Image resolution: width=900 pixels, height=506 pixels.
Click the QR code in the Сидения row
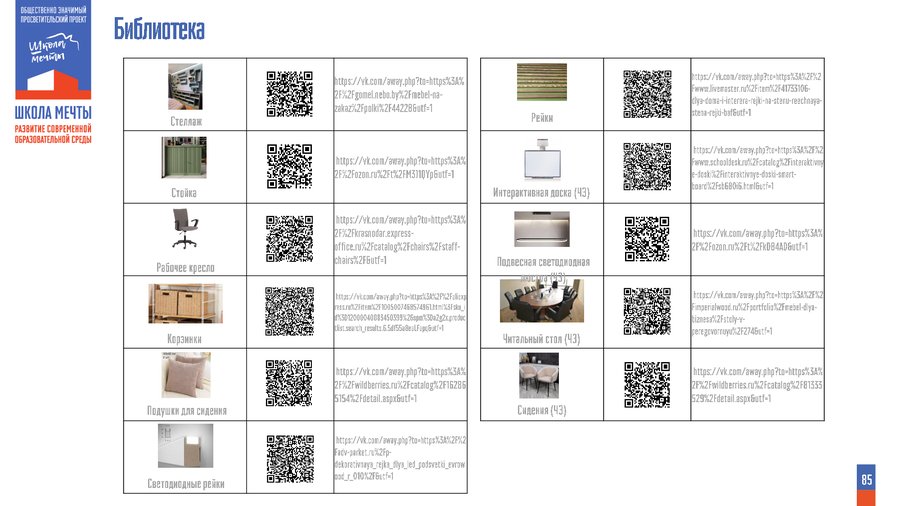coord(647,384)
